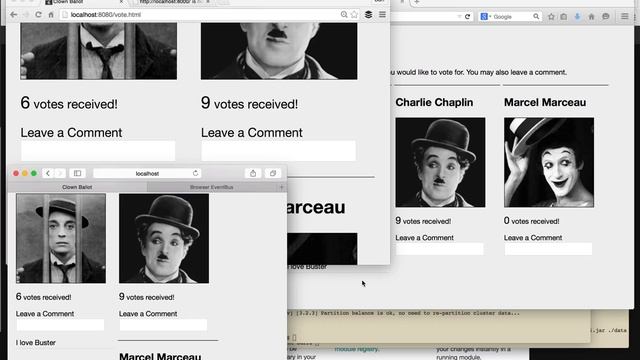Go back in Safari window
640x360 pixels.
click(x=48, y=173)
